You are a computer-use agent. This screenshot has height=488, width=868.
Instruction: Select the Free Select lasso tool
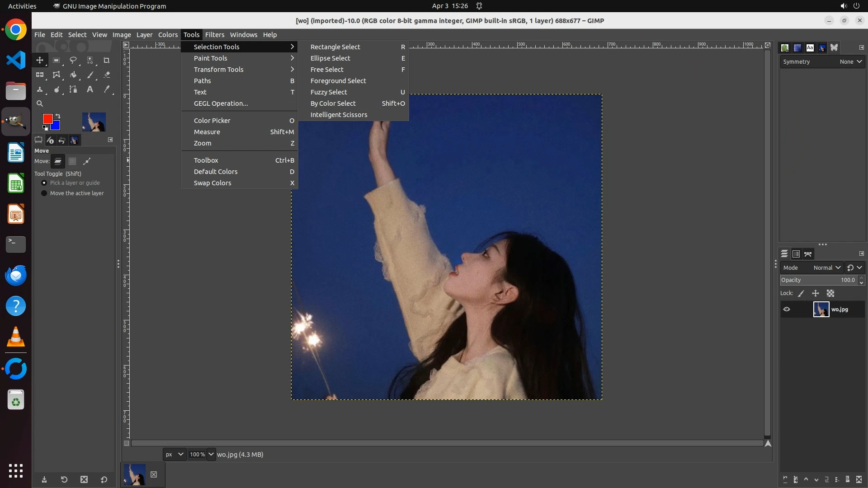click(73, 60)
